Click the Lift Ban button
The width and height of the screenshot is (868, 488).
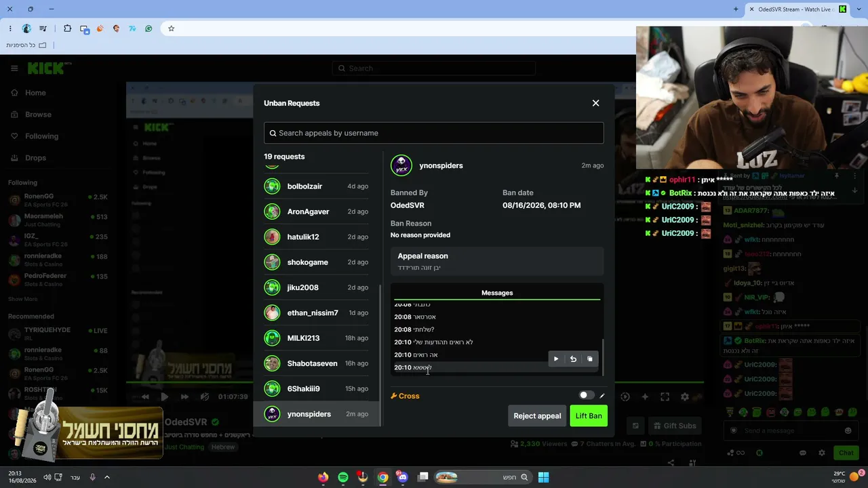coord(589,415)
